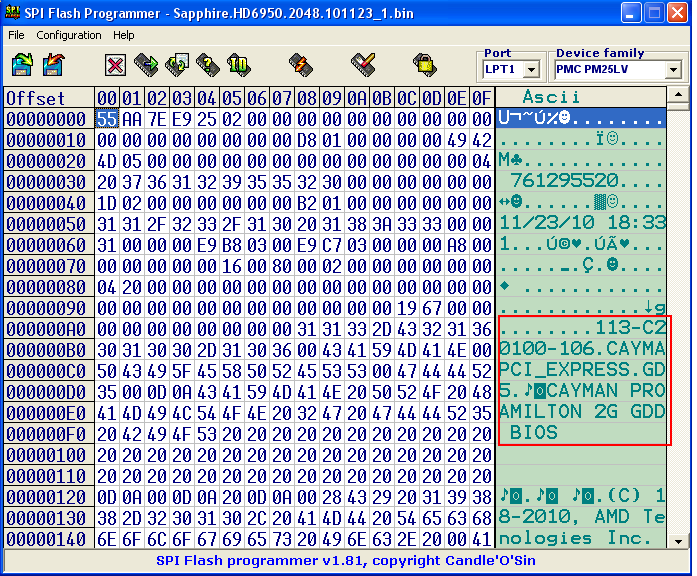Click Ascii text '11/23/10 18:33'

click(x=582, y=222)
